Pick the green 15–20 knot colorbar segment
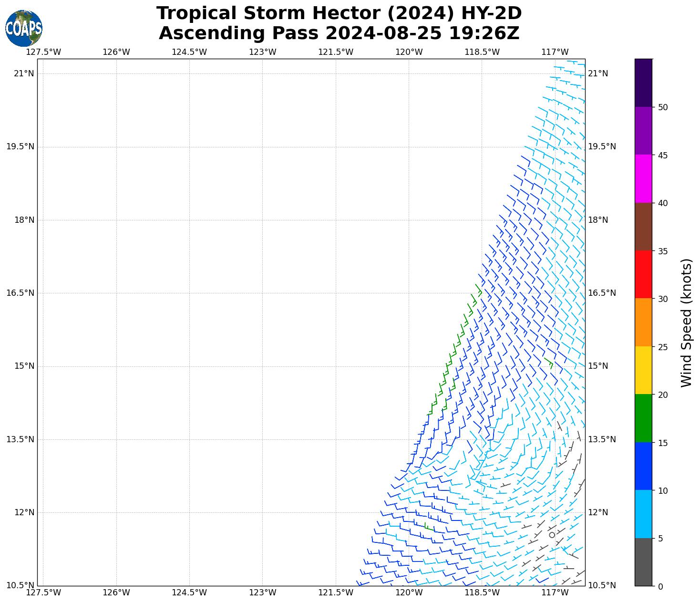 point(643,418)
